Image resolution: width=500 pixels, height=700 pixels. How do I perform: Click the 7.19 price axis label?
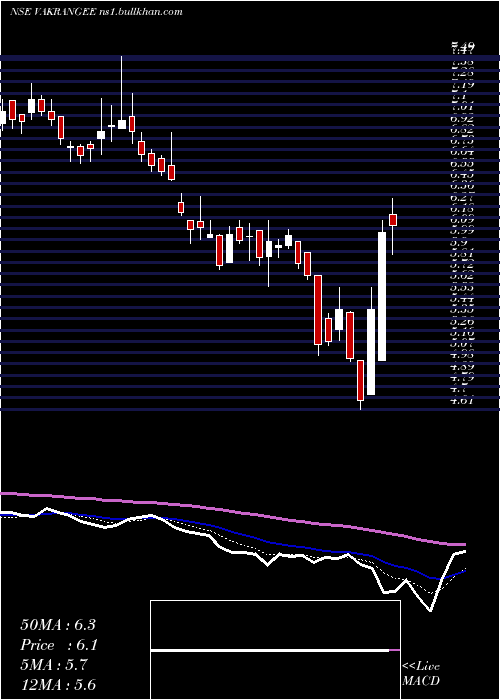(x=462, y=84)
